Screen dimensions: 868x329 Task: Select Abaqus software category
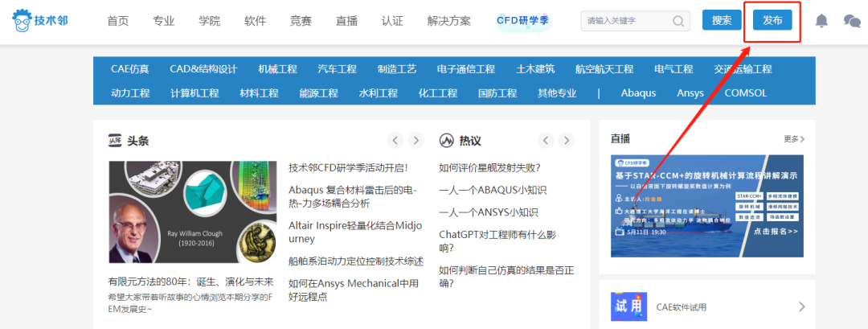638,93
